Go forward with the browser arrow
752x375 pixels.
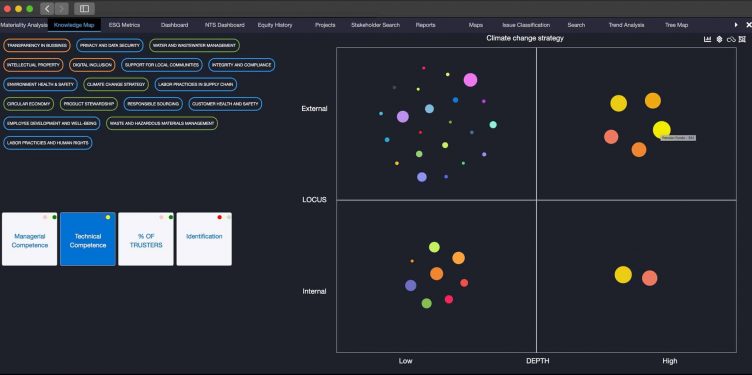click(61, 9)
